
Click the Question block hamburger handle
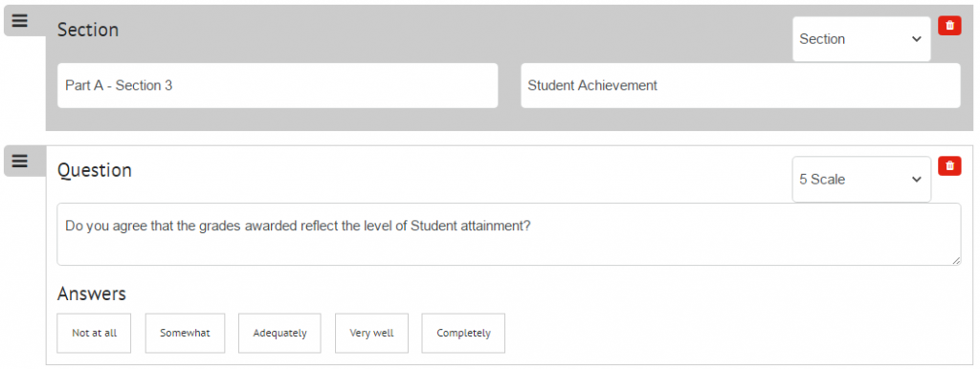pyautogui.click(x=20, y=162)
